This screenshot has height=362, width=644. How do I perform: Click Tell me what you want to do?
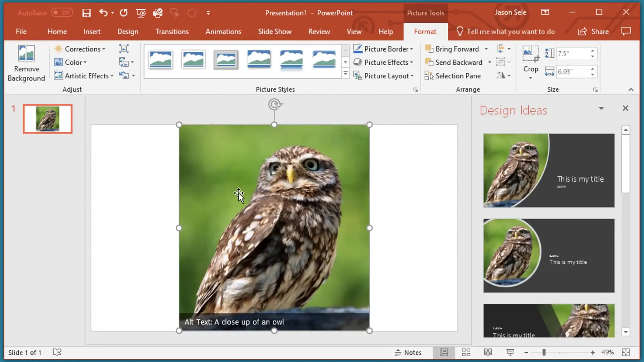click(505, 32)
